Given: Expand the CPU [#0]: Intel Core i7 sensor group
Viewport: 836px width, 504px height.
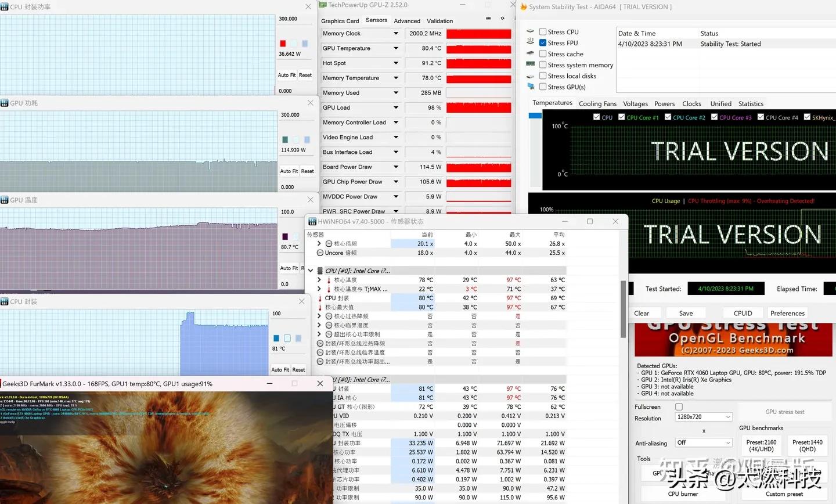Looking at the screenshot, I should (311, 271).
